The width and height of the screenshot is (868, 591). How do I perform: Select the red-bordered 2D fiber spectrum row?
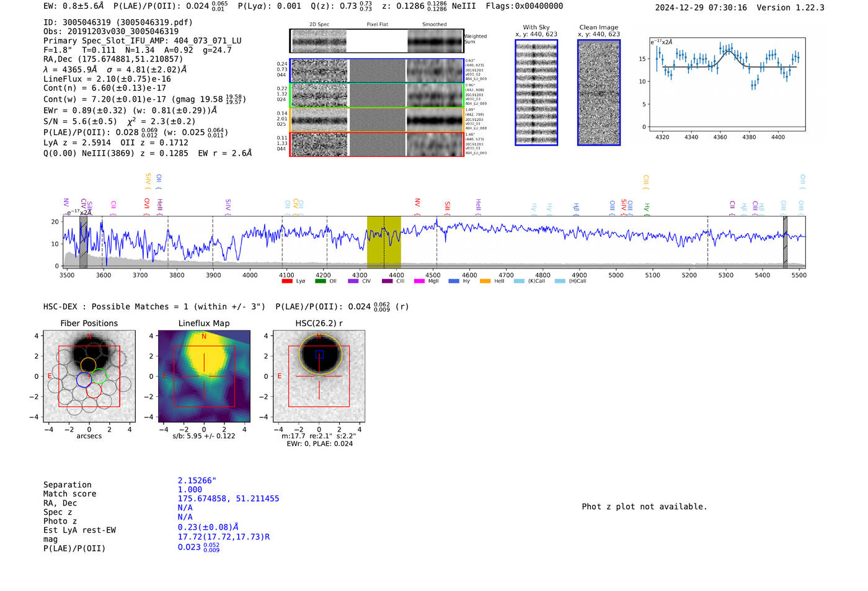click(376, 144)
